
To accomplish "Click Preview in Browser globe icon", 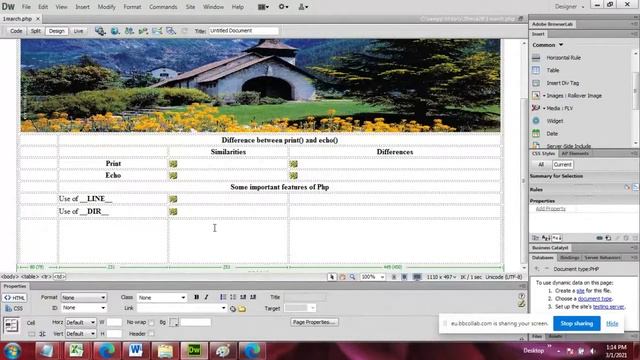I will point(115,31).
